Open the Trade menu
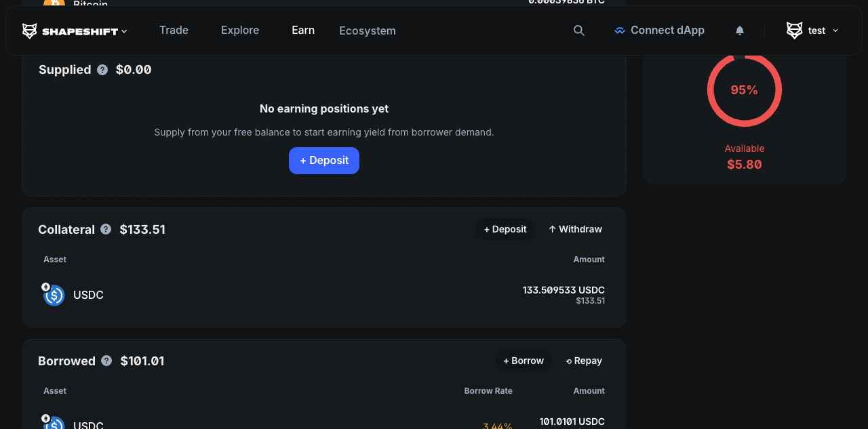 (x=174, y=30)
